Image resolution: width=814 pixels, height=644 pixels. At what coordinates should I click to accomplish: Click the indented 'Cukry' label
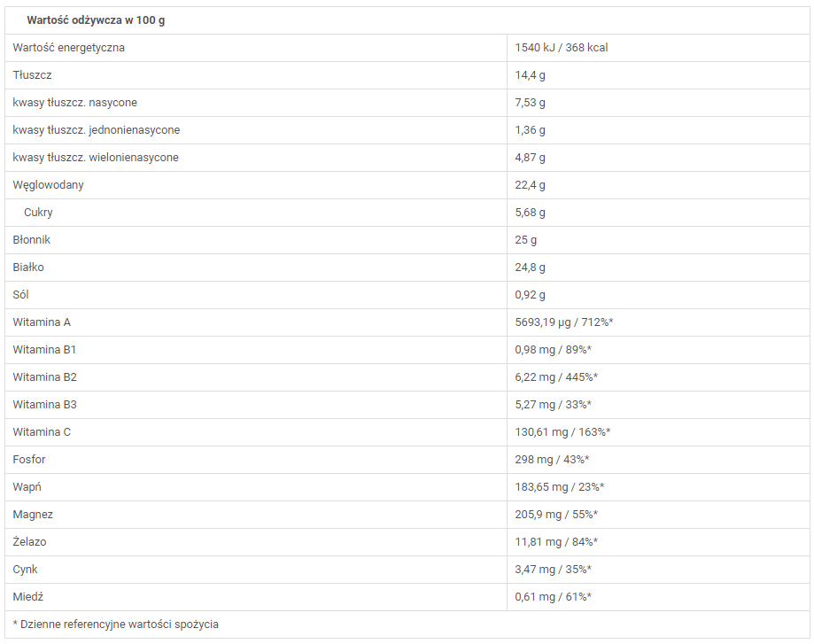tap(38, 213)
